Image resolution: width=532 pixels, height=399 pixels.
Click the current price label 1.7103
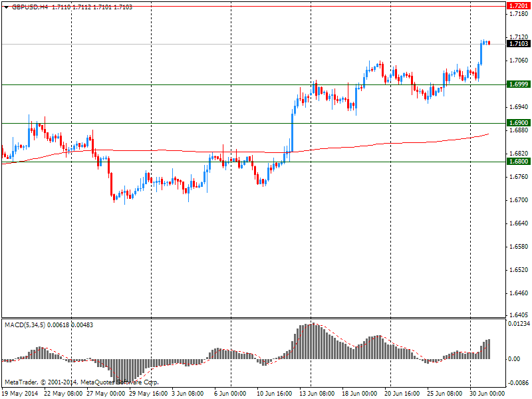pyautogui.click(x=518, y=44)
